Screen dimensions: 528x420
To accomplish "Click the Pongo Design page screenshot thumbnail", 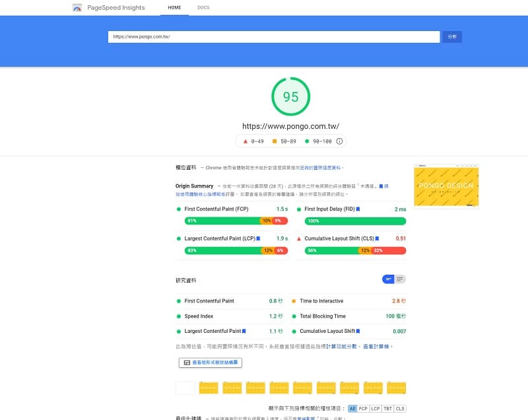I will click(445, 186).
